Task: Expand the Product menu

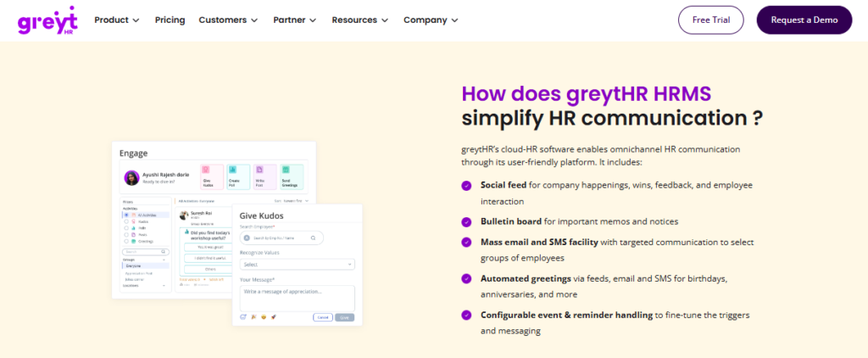Action: point(117,20)
